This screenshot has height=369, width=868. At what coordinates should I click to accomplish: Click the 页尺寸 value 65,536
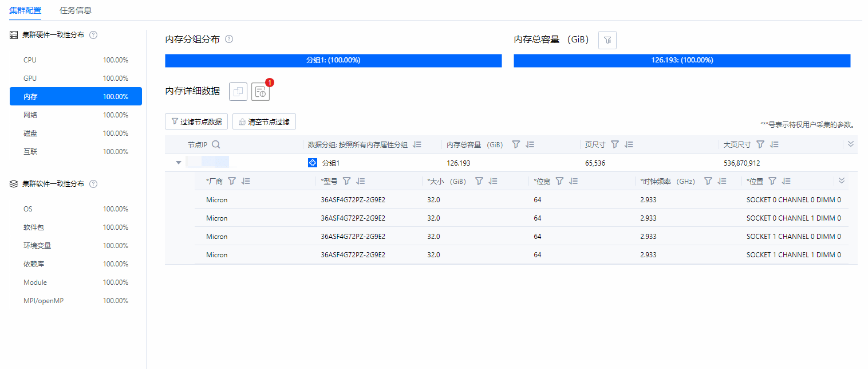tap(595, 163)
